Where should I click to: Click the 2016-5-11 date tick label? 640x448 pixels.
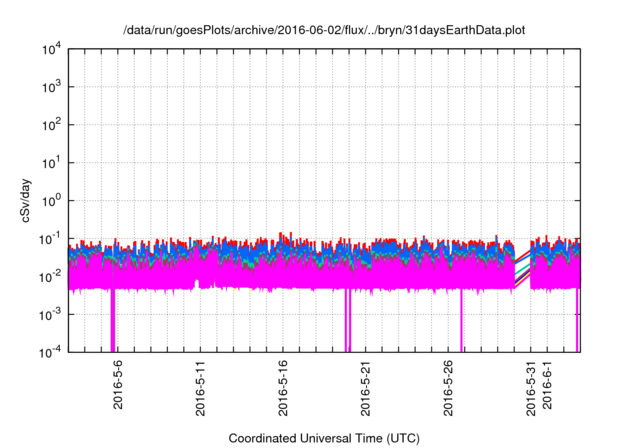200,388
